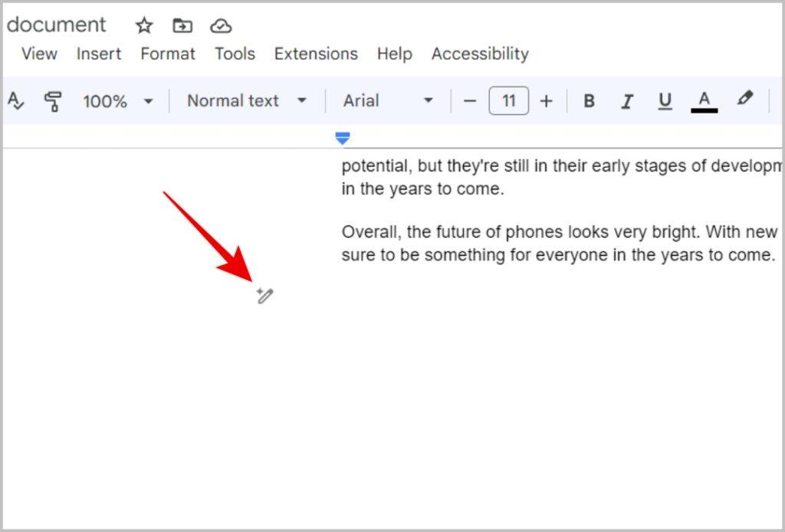The image size is (785, 532).
Task: Open the Normal text style dropdown
Action: tap(247, 100)
